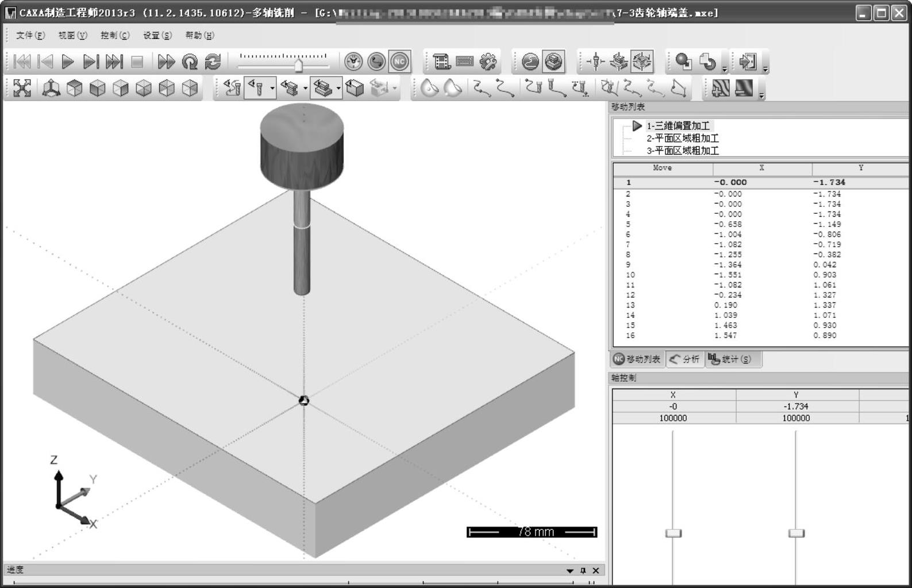This screenshot has width=912, height=588.
Task: Open the gear and wrench settings icon
Action: click(x=488, y=62)
